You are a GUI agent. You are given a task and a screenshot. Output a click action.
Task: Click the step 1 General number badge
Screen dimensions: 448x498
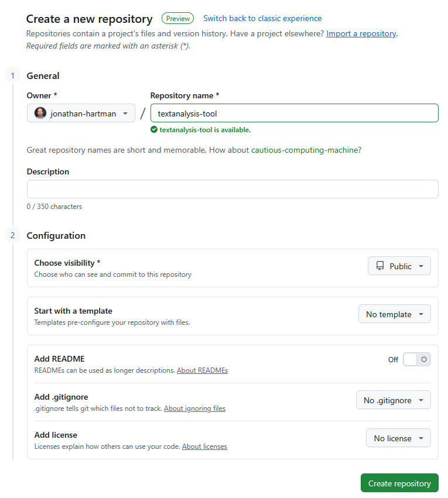(12, 75)
